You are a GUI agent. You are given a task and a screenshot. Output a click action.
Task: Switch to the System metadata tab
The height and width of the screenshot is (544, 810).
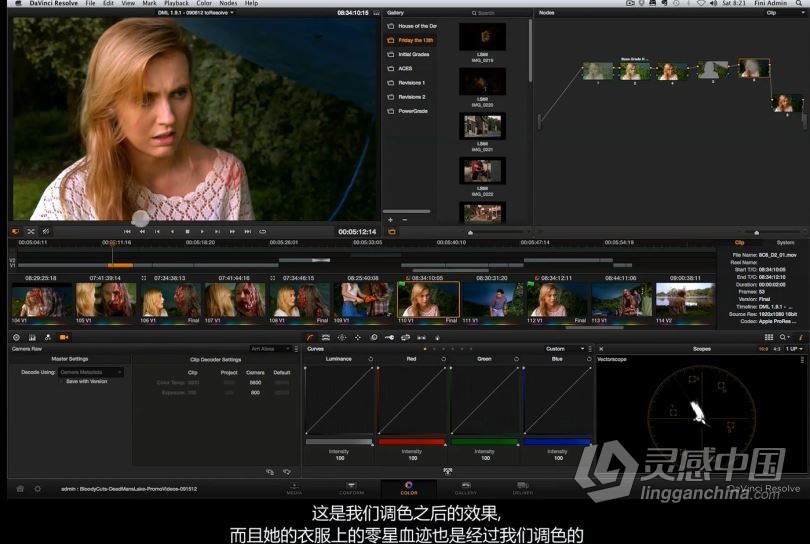(x=785, y=242)
